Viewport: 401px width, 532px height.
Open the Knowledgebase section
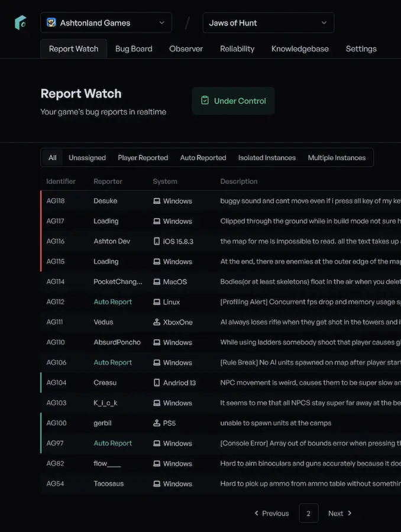(300, 48)
